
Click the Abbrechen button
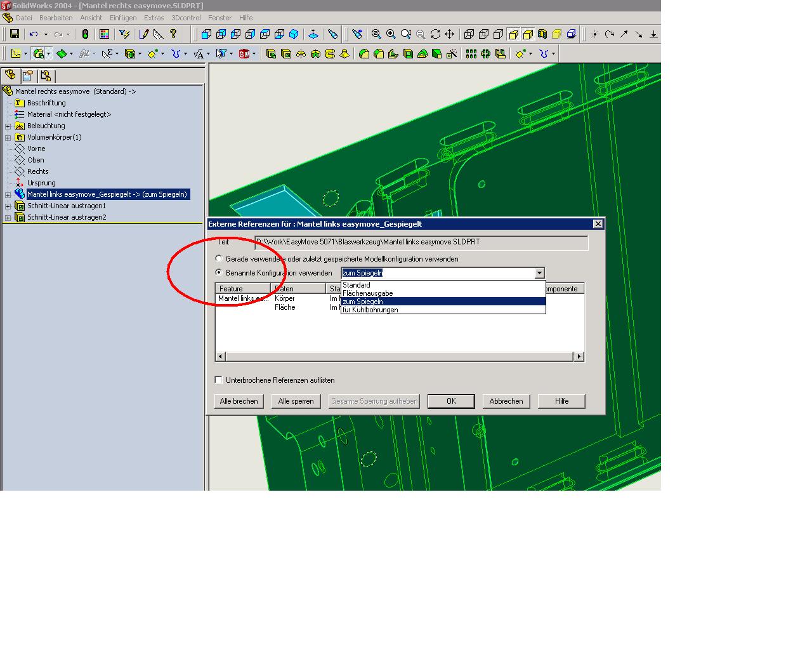tap(506, 401)
